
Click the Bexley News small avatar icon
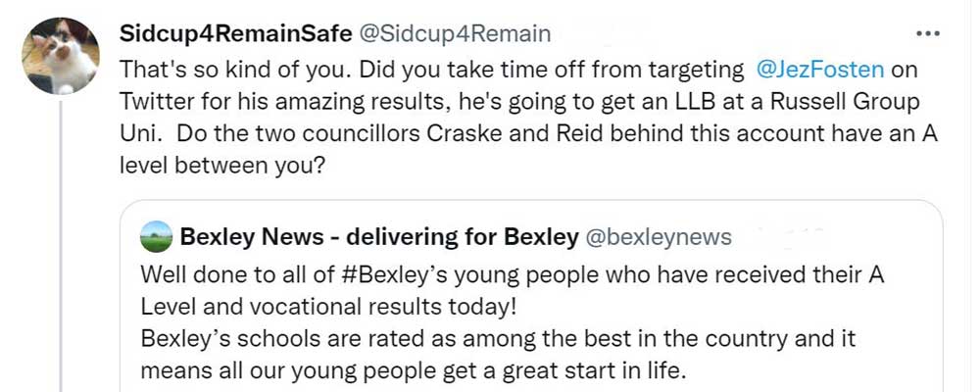157,236
